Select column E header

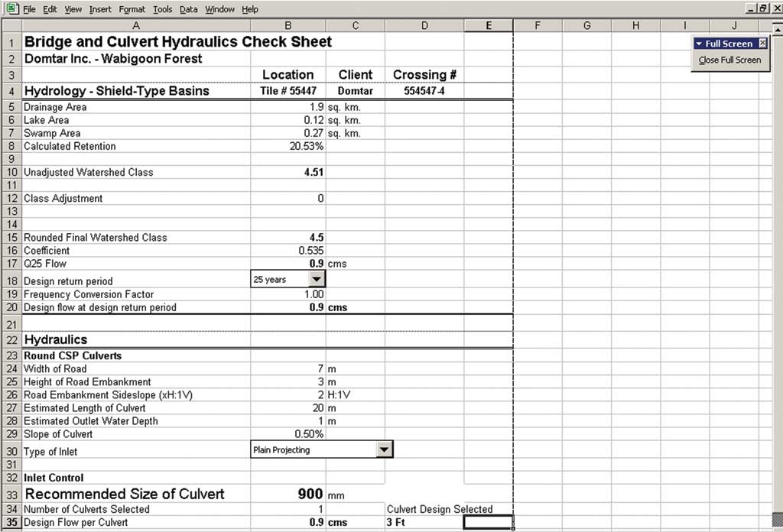489,25
